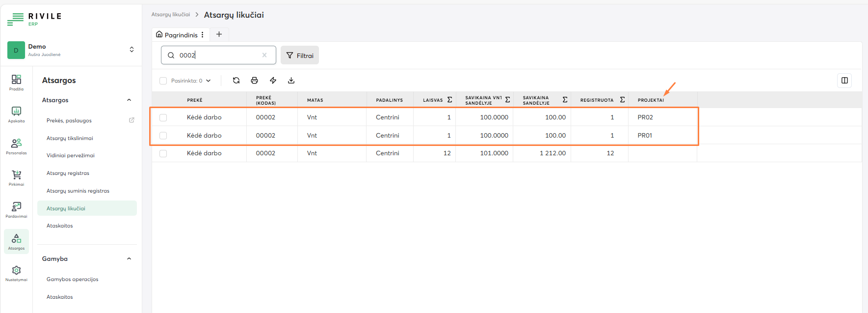Open Atsargų registras link
Image resolution: width=868 pixels, height=313 pixels.
68,173
